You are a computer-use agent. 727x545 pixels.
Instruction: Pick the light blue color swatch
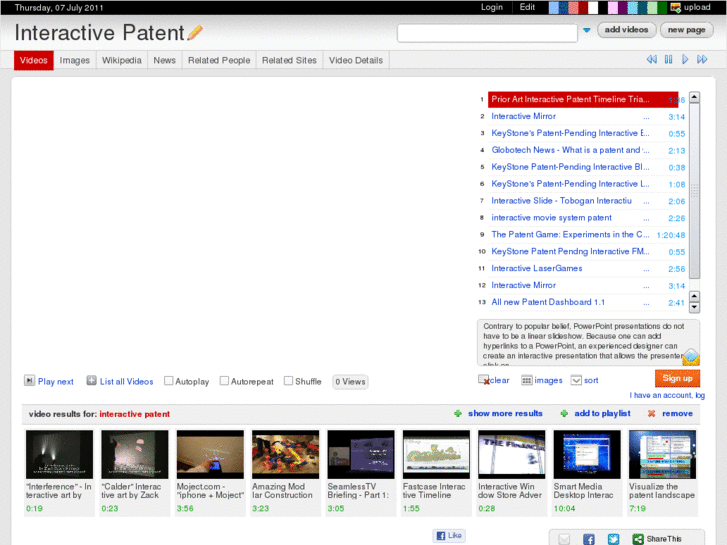[554, 7]
